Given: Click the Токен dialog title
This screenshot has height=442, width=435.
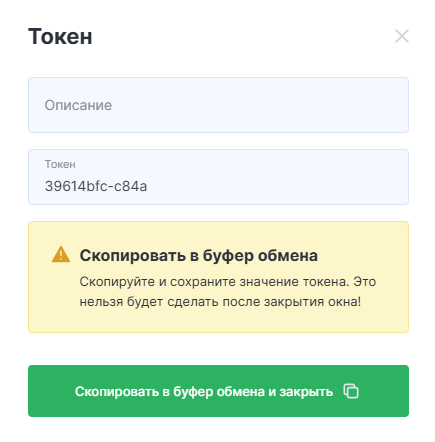Looking at the screenshot, I should click(x=60, y=36).
